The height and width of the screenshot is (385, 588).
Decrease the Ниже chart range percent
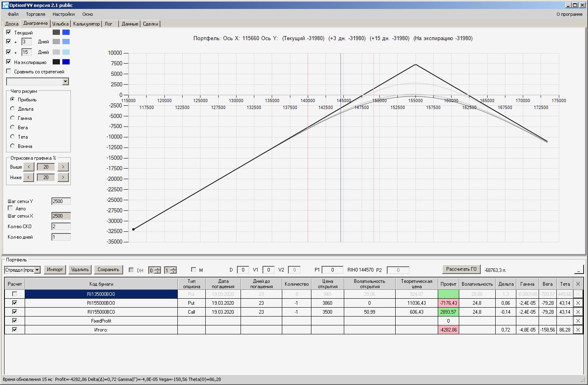[x=29, y=177]
